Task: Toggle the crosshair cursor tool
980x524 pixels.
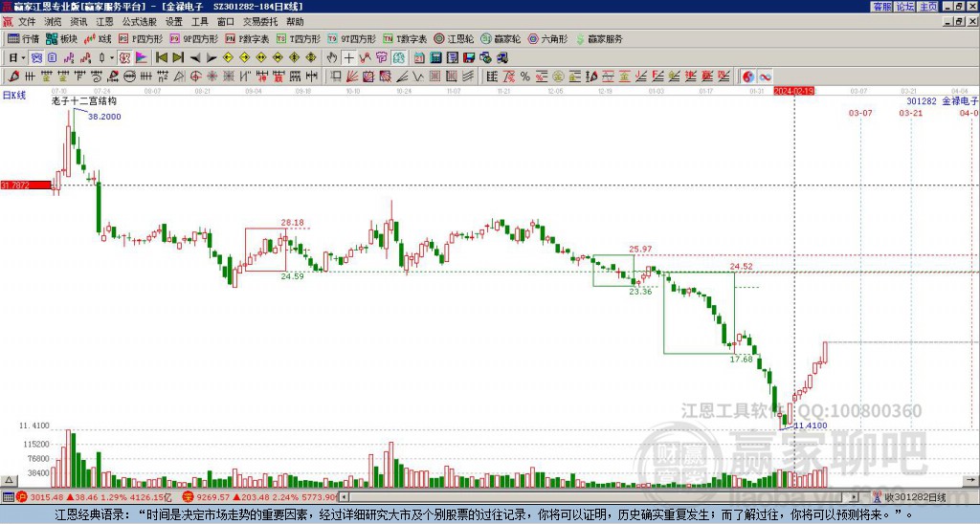Action: tap(348, 58)
